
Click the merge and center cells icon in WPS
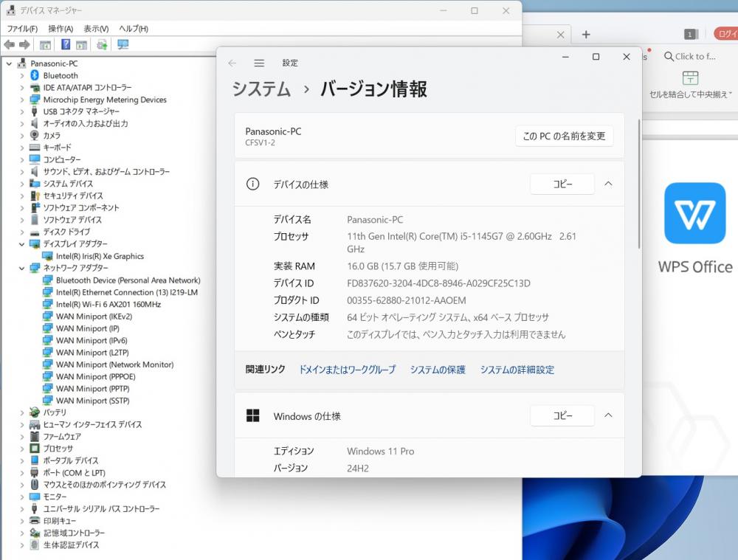[690, 78]
